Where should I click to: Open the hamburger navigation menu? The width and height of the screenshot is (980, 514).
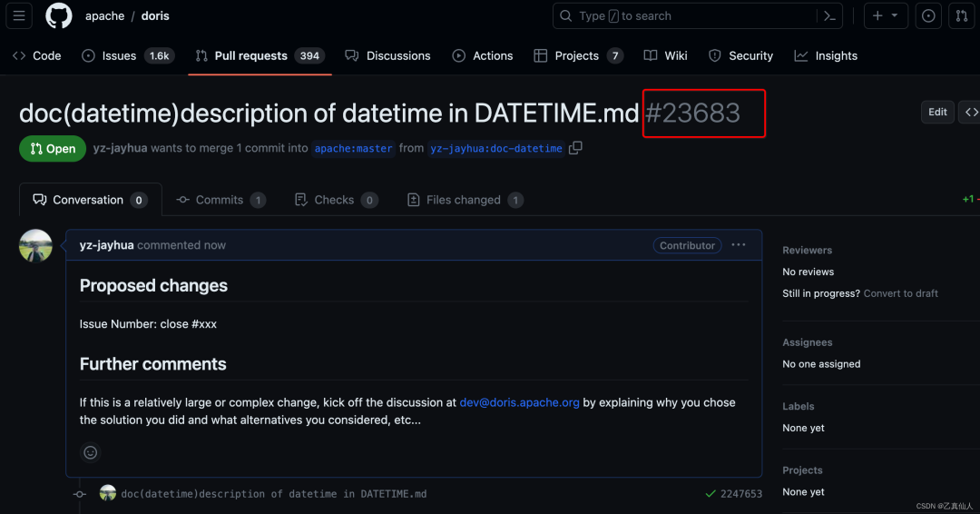click(x=19, y=15)
